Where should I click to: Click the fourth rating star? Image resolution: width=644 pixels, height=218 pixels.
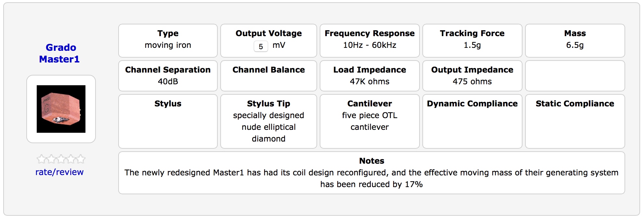tap(71, 159)
